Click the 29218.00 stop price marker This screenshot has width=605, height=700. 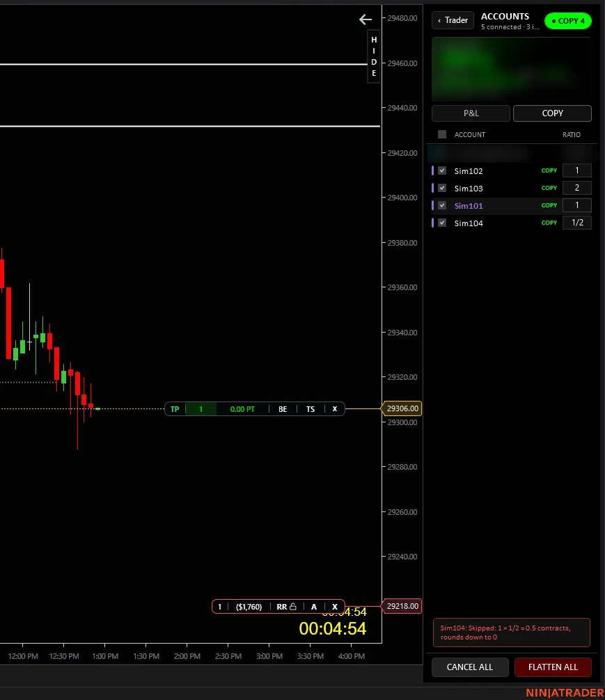pos(401,606)
